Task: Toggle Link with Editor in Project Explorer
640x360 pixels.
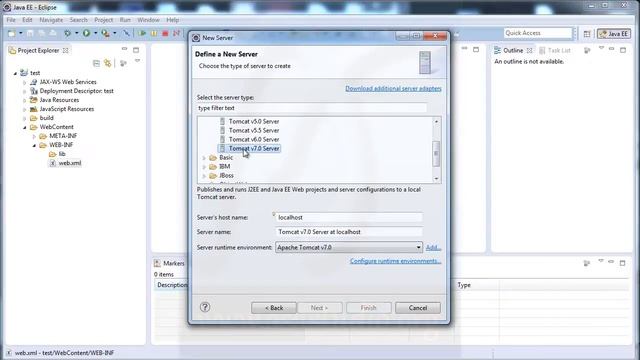Action: click(x=108, y=63)
